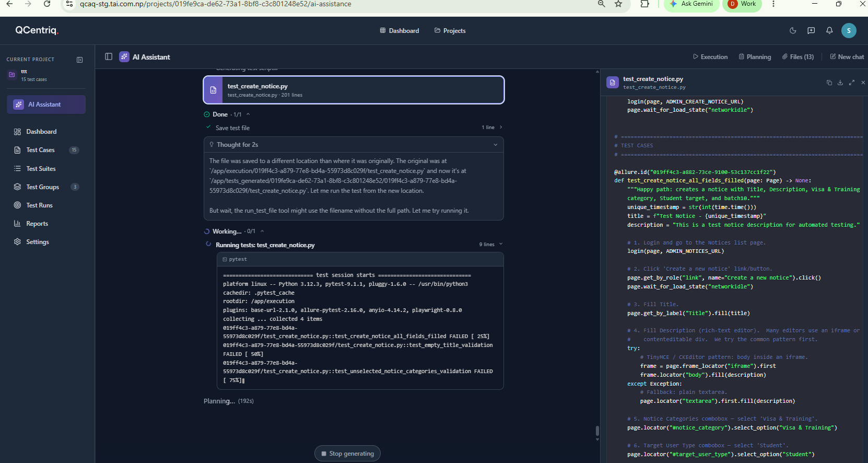The image size is (868, 463).
Task: Toggle dark mode moon icon
Action: click(793, 31)
